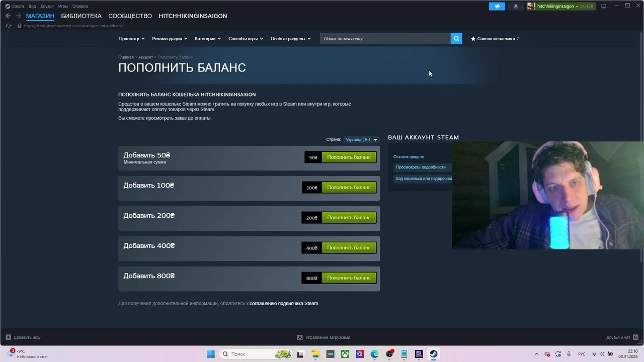The width and height of the screenshot is (644, 362).
Task: Click the Аккаунт breadcrumb link
Action: point(145,57)
